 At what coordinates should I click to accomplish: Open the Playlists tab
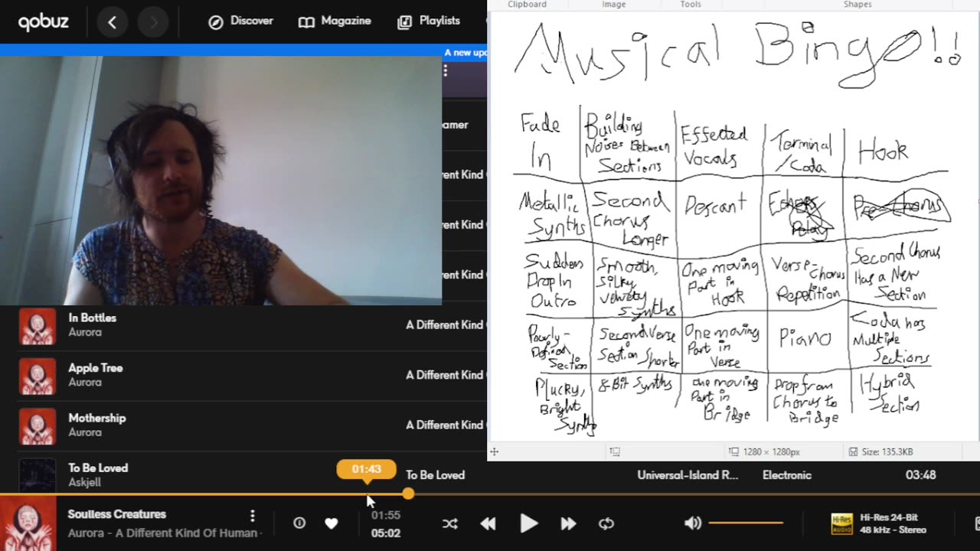click(x=428, y=21)
